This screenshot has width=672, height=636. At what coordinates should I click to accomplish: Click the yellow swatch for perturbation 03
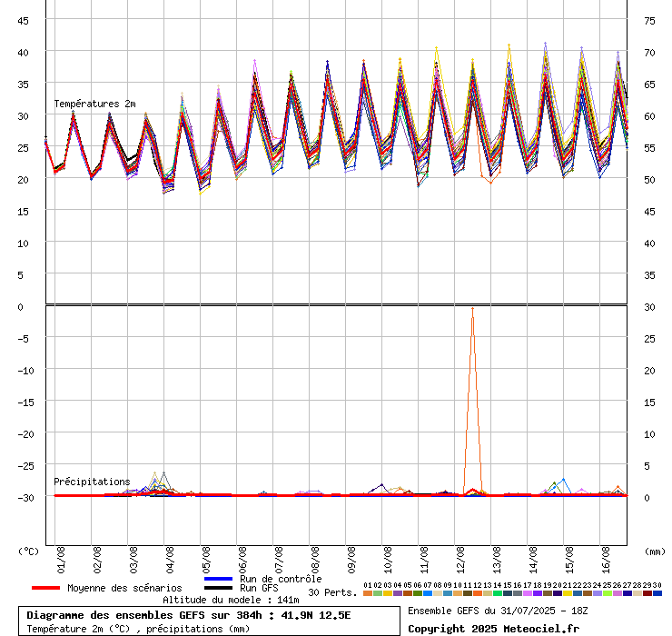click(388, 593)
